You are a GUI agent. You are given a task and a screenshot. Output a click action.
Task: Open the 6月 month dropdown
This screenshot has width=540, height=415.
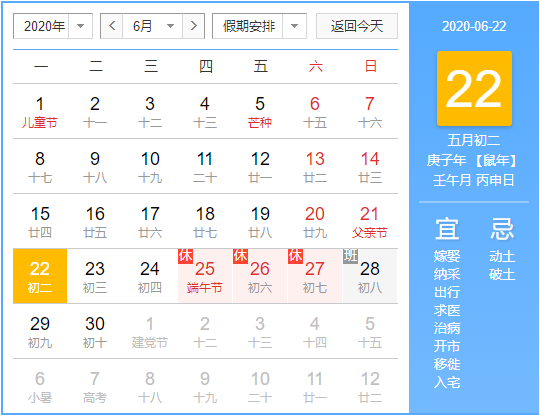pyautogui.click(x=153, y=26)
